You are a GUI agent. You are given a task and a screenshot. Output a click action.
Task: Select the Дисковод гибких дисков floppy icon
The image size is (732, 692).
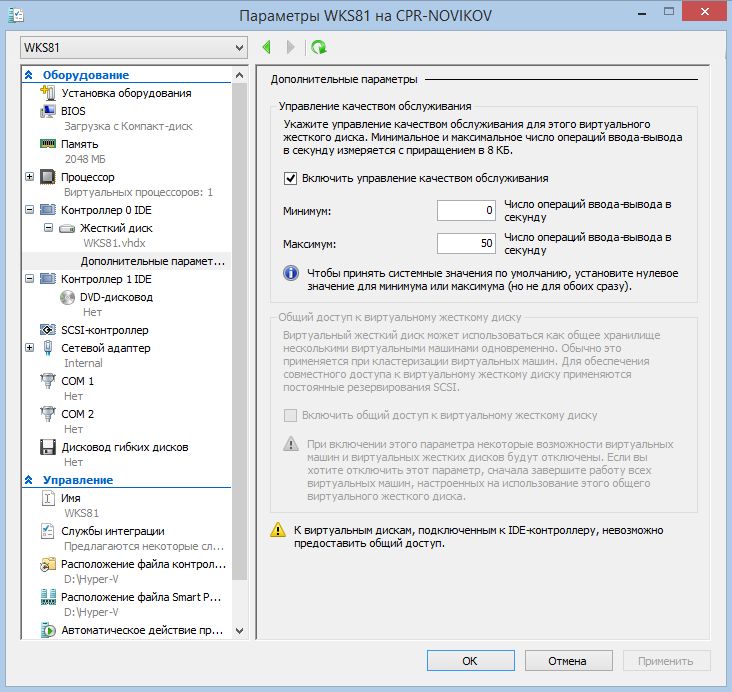(47, 447)
